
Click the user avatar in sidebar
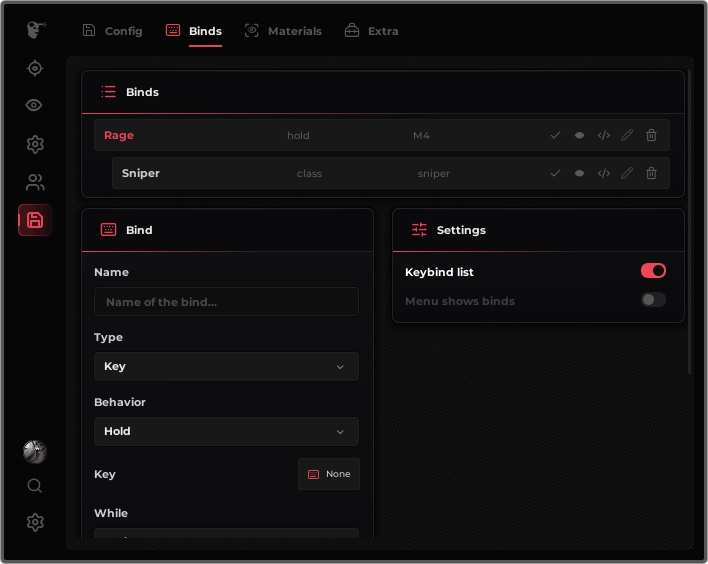[x=35, y=452]
